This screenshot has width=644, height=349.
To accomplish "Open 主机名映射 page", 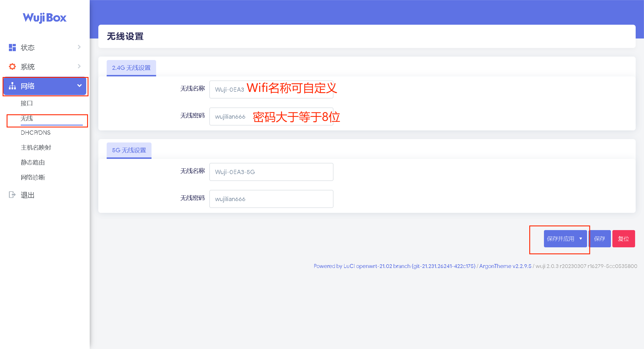I will [36, 148].
